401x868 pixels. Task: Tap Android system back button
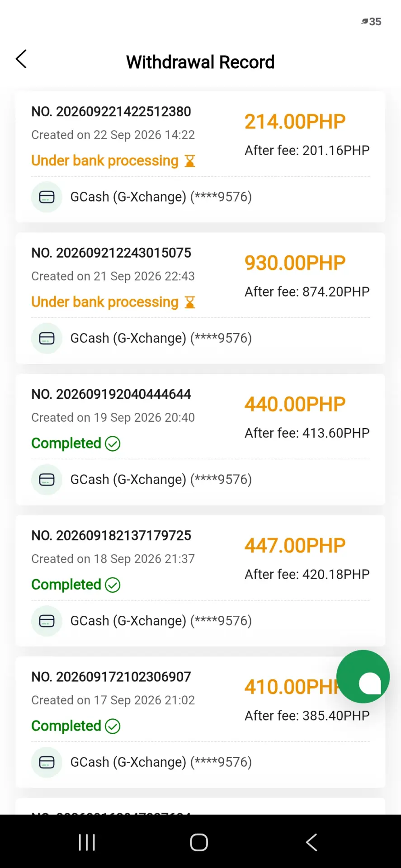tap(311, 842)
